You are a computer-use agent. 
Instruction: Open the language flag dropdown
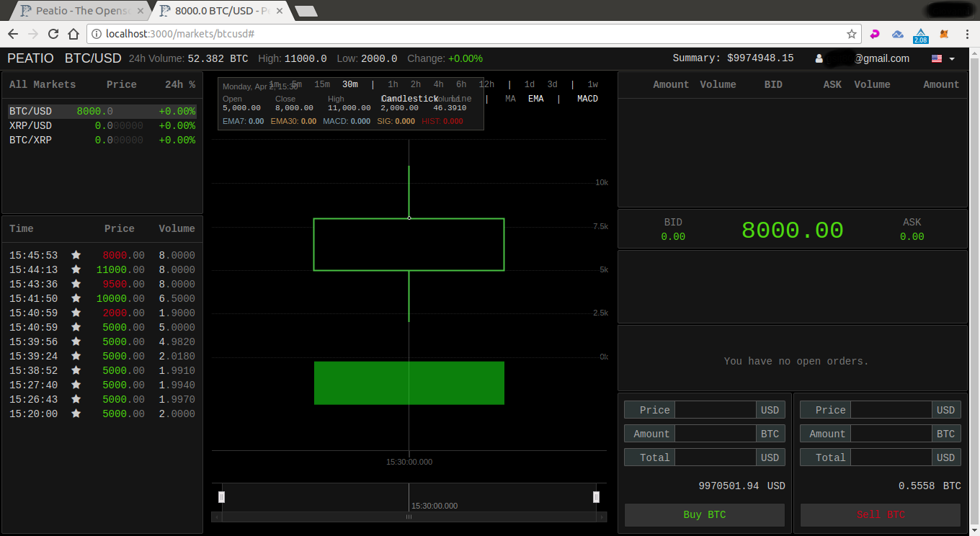click(943, 58)
